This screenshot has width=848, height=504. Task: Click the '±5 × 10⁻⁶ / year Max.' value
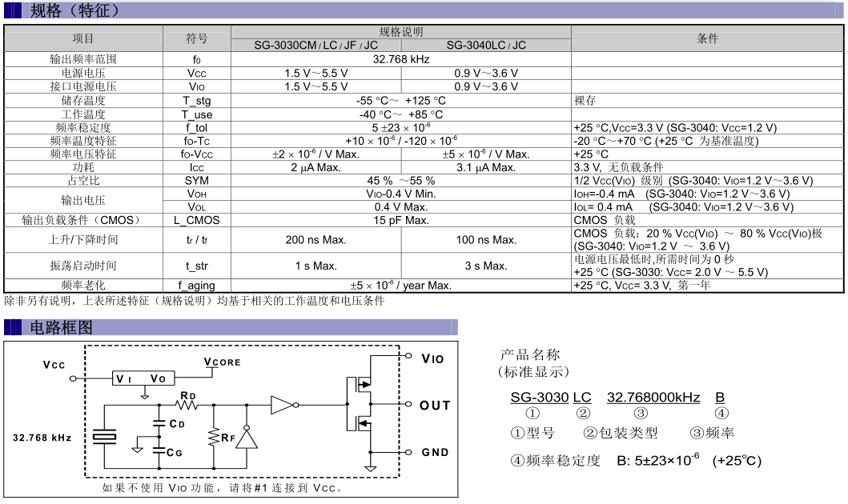(400, 286)
